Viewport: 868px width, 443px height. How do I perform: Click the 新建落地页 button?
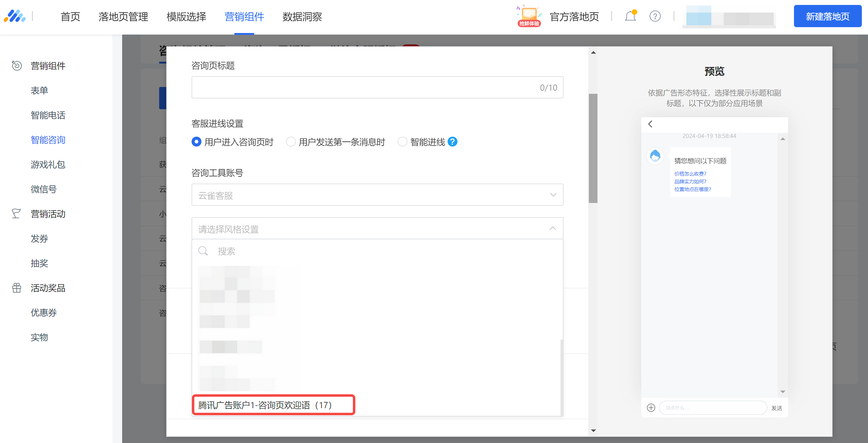coord(828,16)
